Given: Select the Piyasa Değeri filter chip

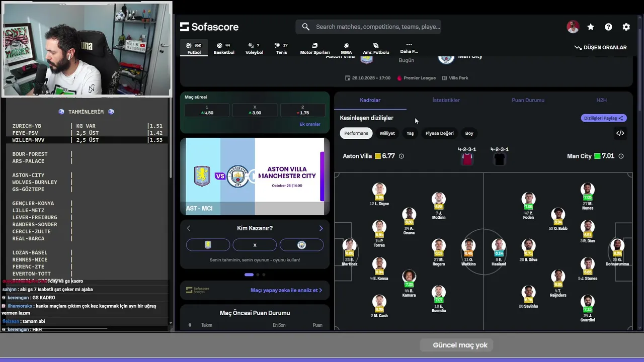Looking at the screenshot, I should [x=440, y=133].
